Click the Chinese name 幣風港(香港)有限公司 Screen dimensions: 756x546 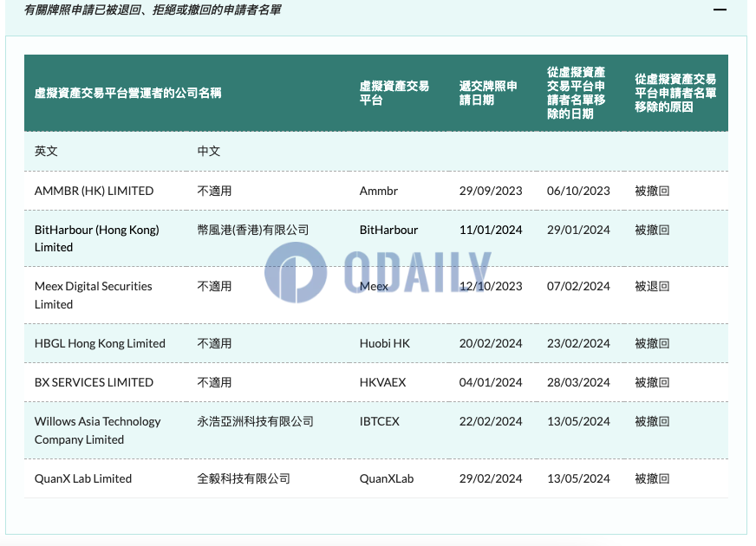pos(252,230)
